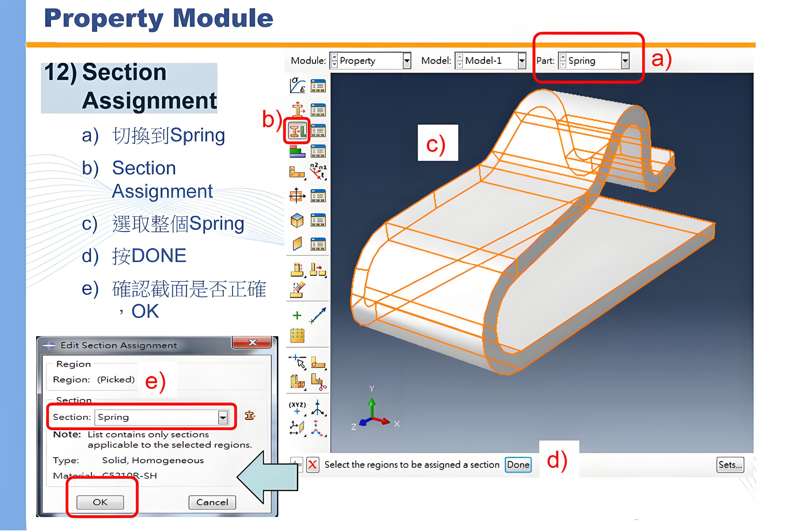Screen dimensions: 785x532
Task: Click Cancel in Edit Section Assignment dialog
Action: [x=212, y=502]
